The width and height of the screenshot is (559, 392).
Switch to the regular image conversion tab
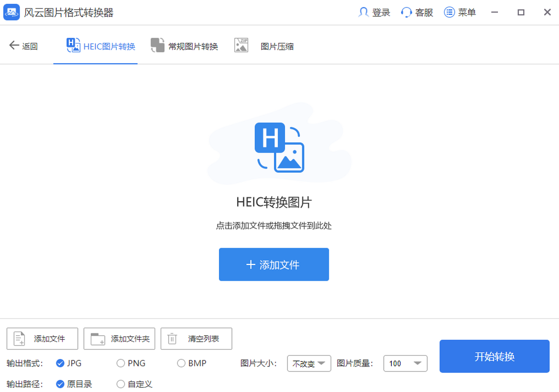[184, 46]
